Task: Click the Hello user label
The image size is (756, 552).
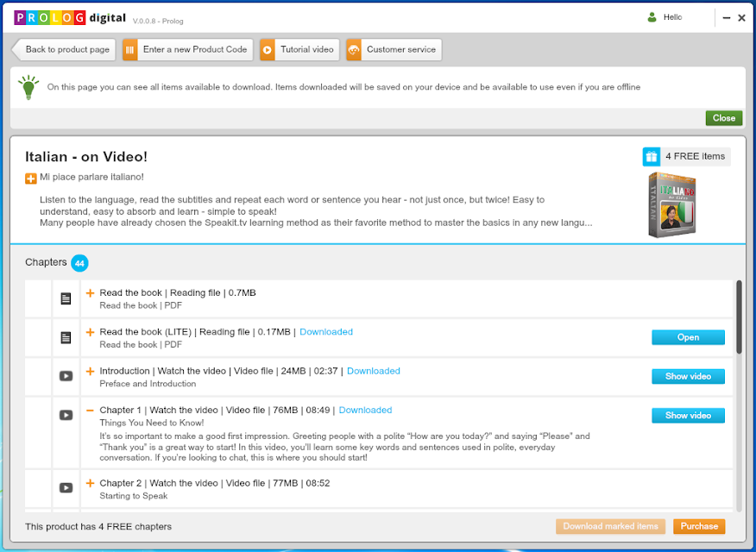Action: click(x=672, y=17)
